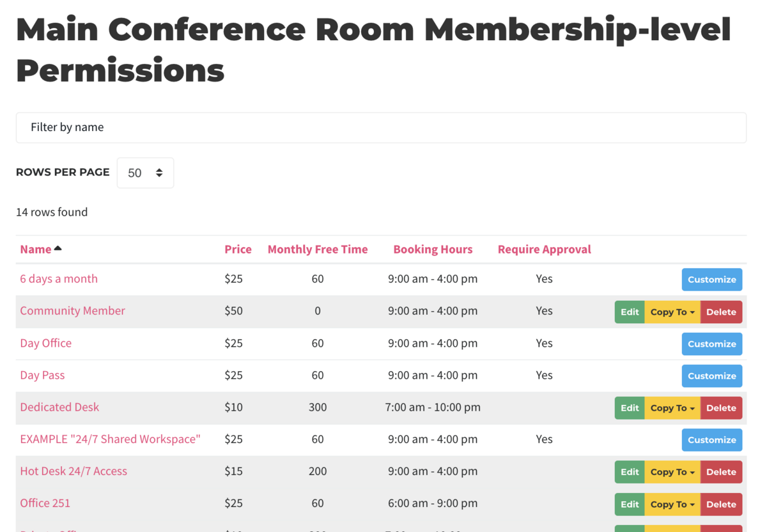The height and width of the screenshot is (532, 767).
Task: Customize the 6 days a month row
Action: 711,280
